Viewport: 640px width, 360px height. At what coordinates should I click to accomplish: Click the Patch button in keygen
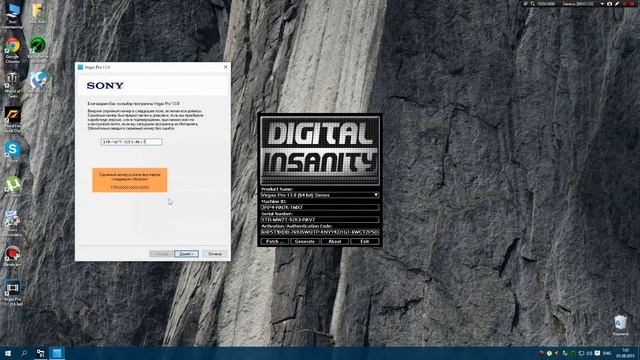pos(275,242)
